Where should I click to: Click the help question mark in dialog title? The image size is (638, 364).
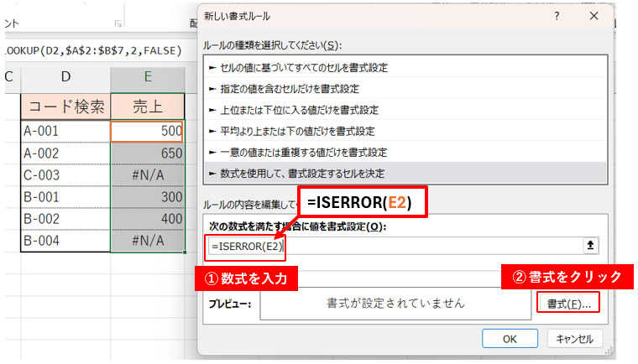pos(557,16)
